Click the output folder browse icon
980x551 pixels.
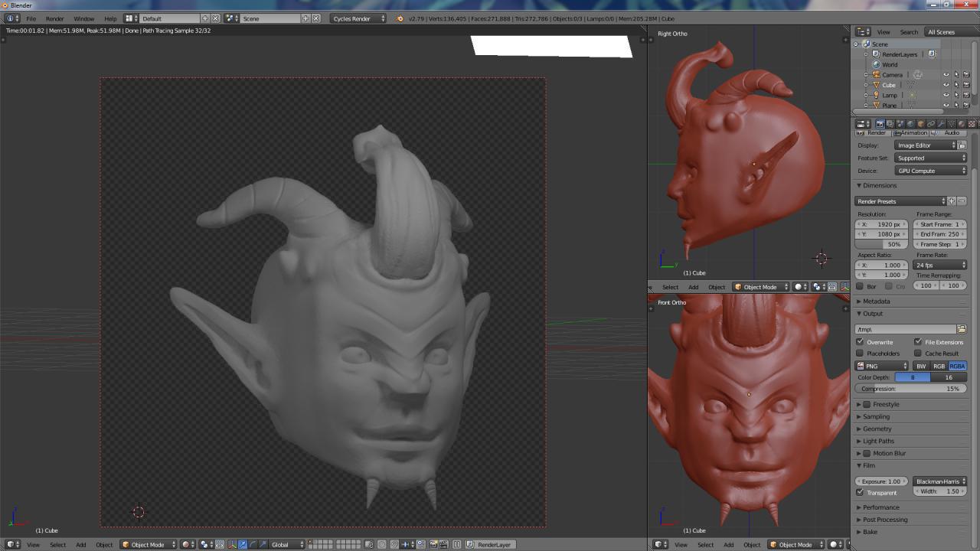(x=962, y=329)
